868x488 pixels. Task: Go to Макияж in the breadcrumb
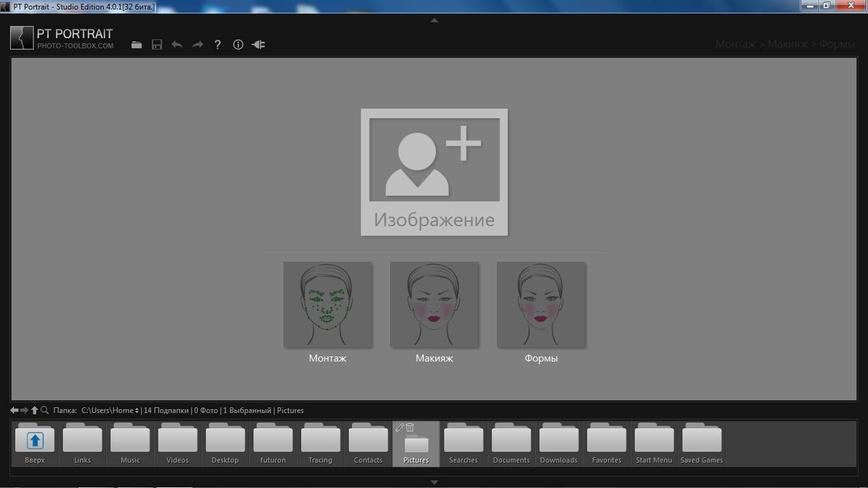788,44
